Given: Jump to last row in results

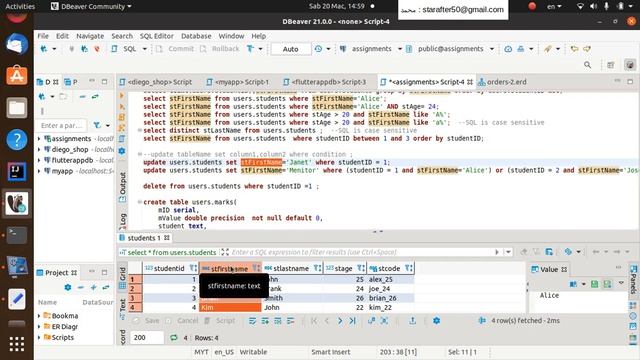Looking at the screenshot, I should pyautogui.click(x=352, y=321).
